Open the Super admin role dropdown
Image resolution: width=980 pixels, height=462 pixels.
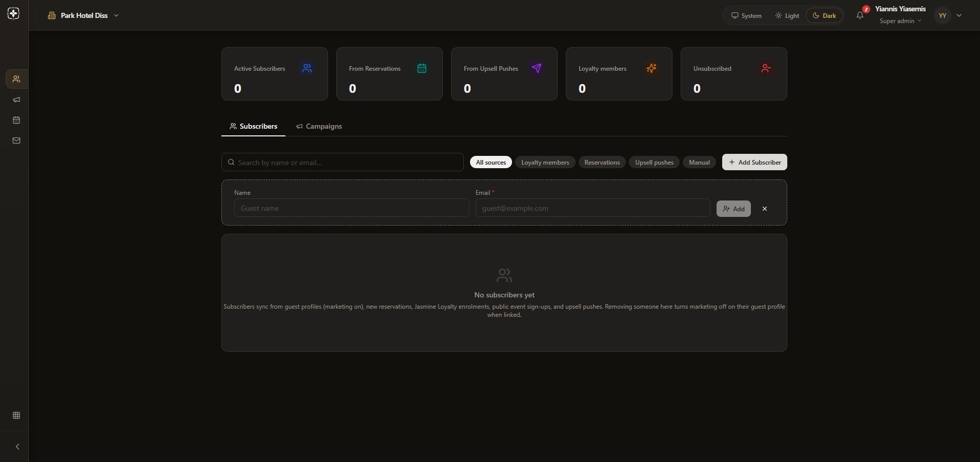901,21
